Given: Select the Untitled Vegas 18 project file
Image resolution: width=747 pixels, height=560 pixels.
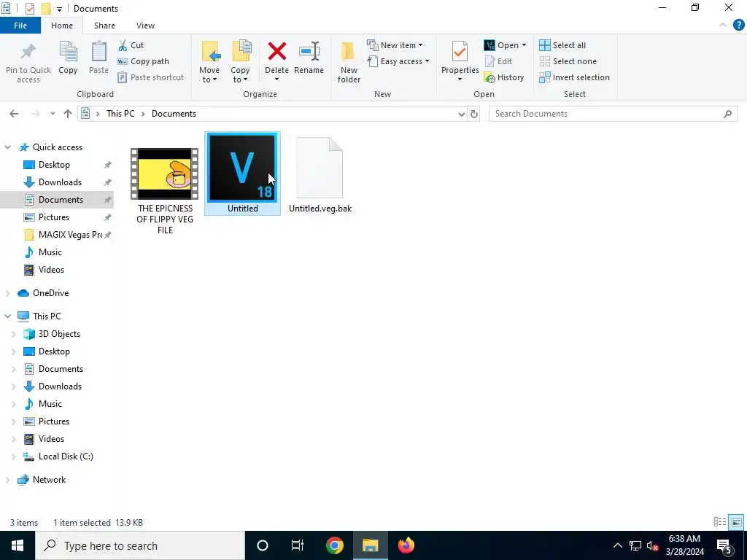Looking at the screenshot, I should (x=242, y=174).
